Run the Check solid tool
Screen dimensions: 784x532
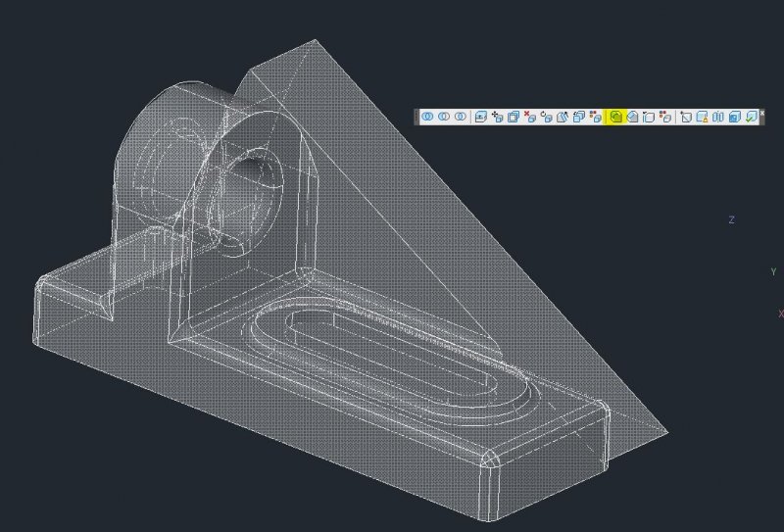pos(751,117)
